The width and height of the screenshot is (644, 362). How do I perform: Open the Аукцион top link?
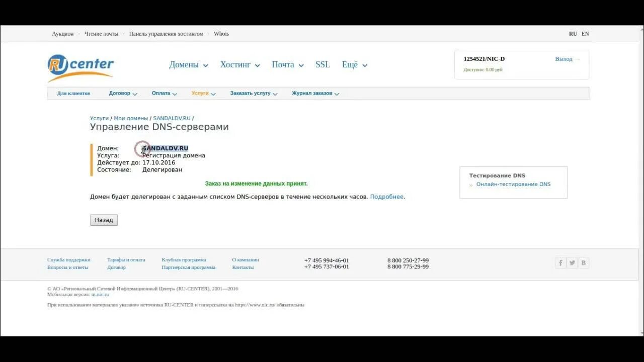[63, 34]
